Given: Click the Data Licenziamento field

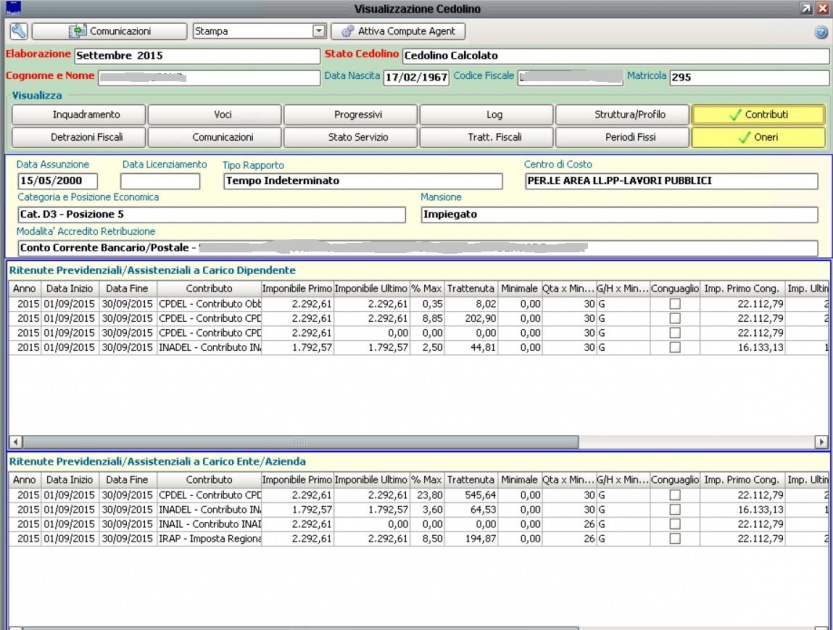Looking at the screenshot, I should (x=160, y=182).
